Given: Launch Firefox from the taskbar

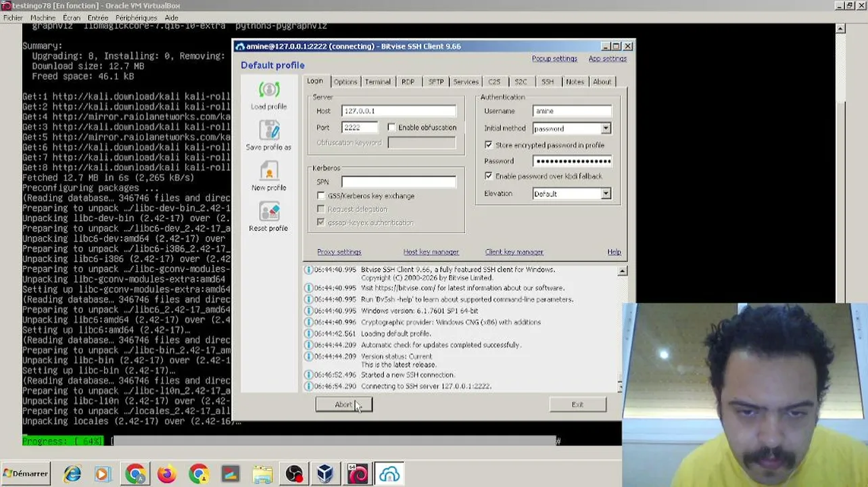Looking at the screenshot, I should point(166,474).
